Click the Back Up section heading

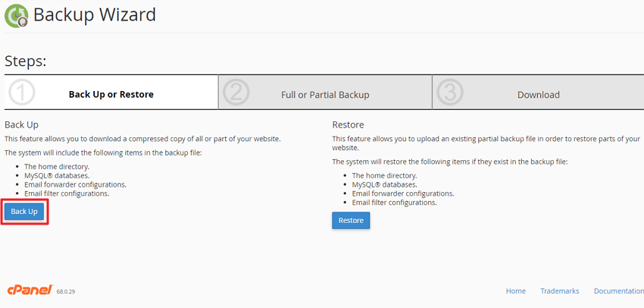pyautogui.click(x=21, y=124)
